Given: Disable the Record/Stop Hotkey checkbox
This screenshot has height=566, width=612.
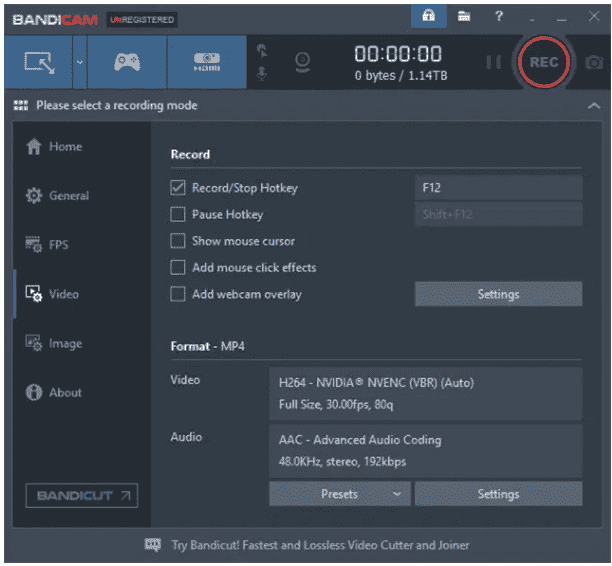Looking at the screenshot, I should point(178,188).
